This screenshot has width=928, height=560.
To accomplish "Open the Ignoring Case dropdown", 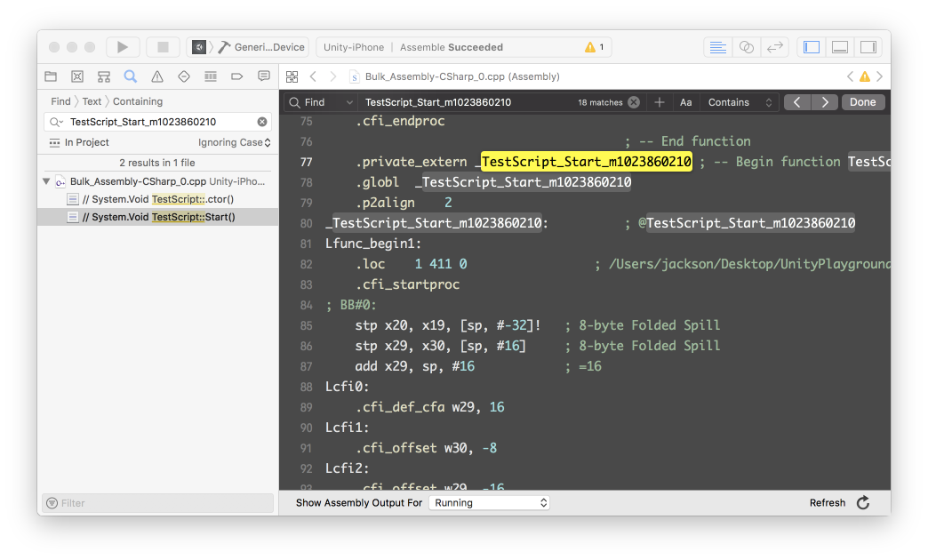I will point(235,142).
